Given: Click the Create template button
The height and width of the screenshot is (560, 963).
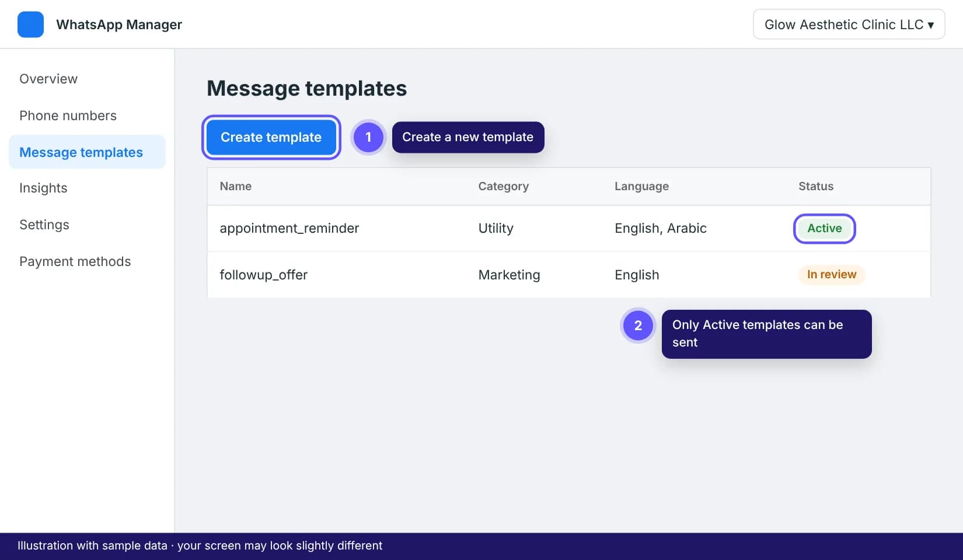Looking at the screenshot, I should [x=271, y=137].
